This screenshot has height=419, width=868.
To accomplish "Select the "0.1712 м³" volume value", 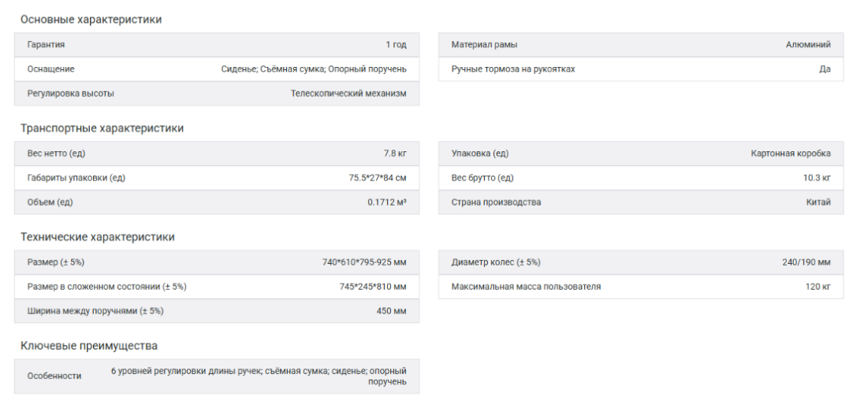I will point(386,202).
